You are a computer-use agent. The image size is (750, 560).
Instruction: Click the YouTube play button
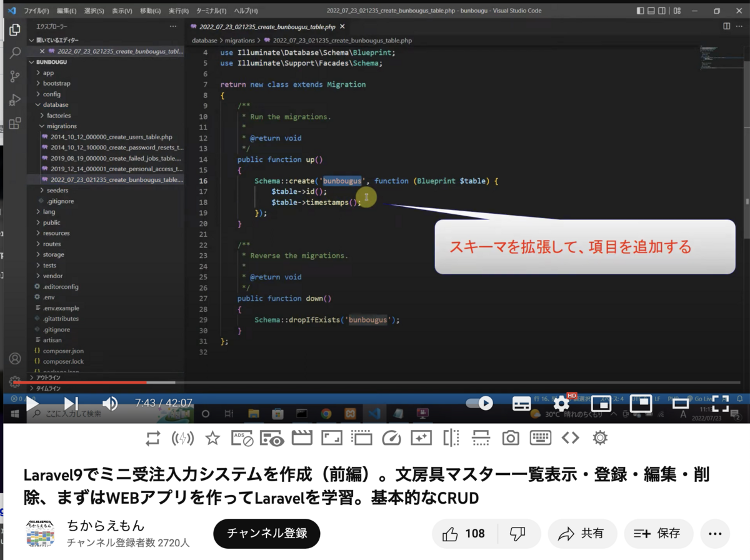point(32,404)
